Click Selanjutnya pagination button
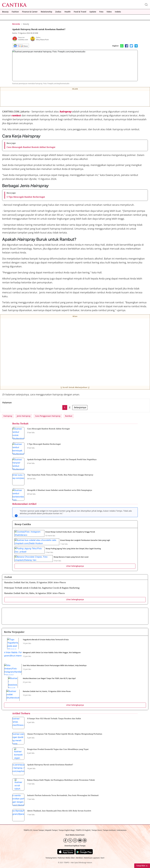The height and width of the screenshot is (868, 150). [x=80, y=407]
